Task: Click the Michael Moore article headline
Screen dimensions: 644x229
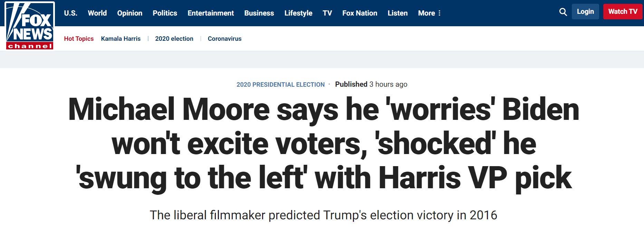Action: [x=324, y=144]
